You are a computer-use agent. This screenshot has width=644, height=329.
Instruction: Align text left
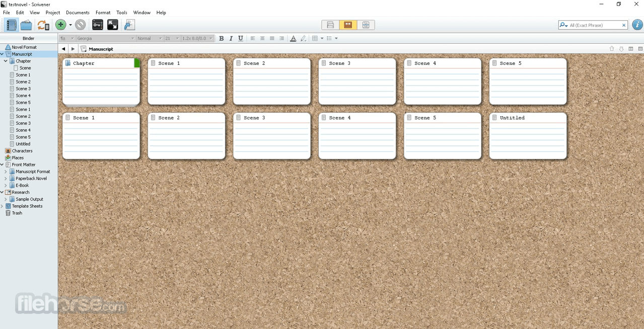tap(253, 38)
